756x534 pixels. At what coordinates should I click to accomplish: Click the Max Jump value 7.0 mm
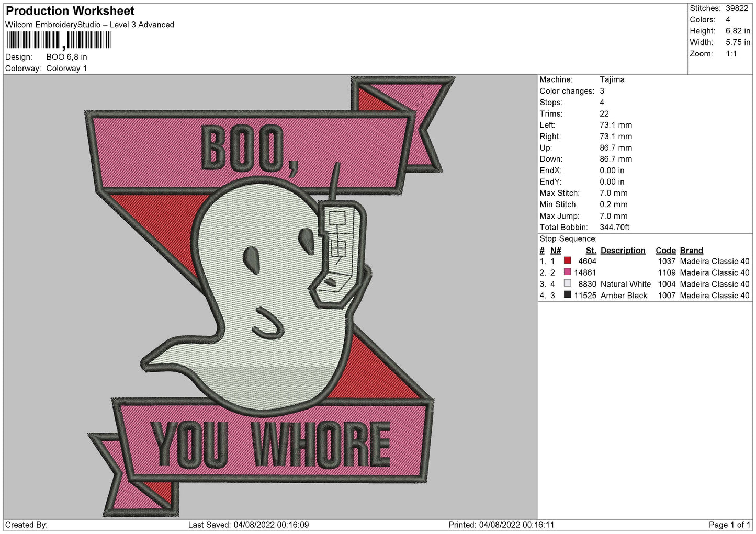pos(614,216)
